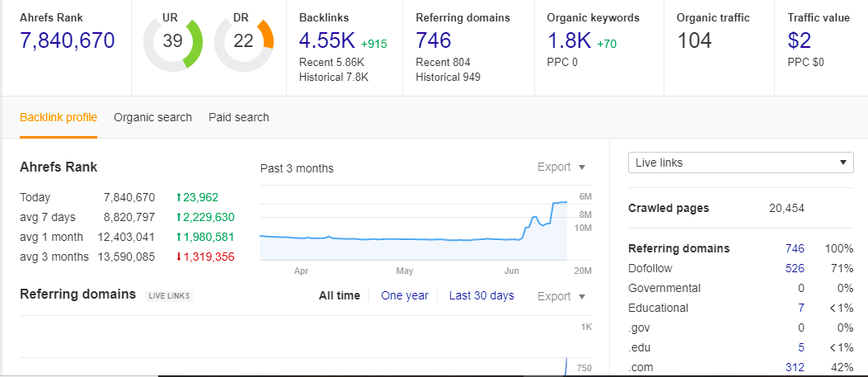The image size is (868, 377).
Task: Show Referring domains for Last 30 days
Action: 481,296
